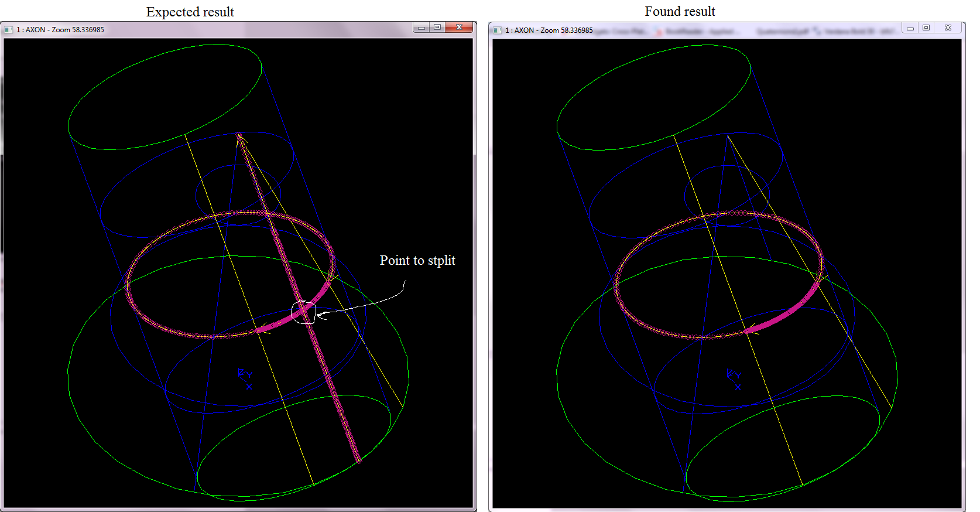Click the 'Point to stplit' annotation text
980x512 pixels.
click(417, 260)
